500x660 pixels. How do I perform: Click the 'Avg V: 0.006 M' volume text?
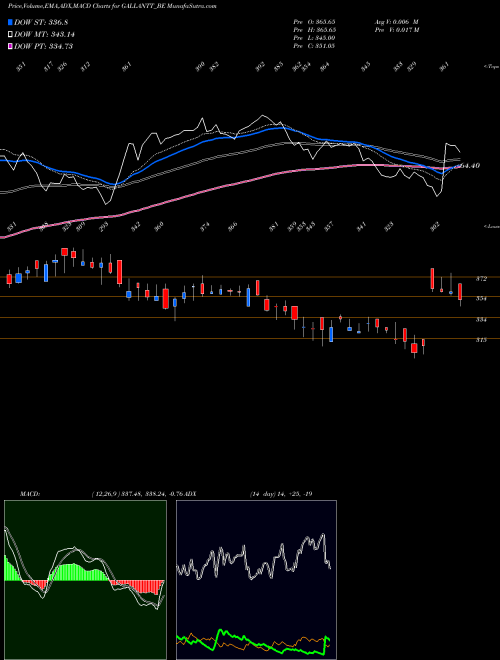(x=396, y=21)
